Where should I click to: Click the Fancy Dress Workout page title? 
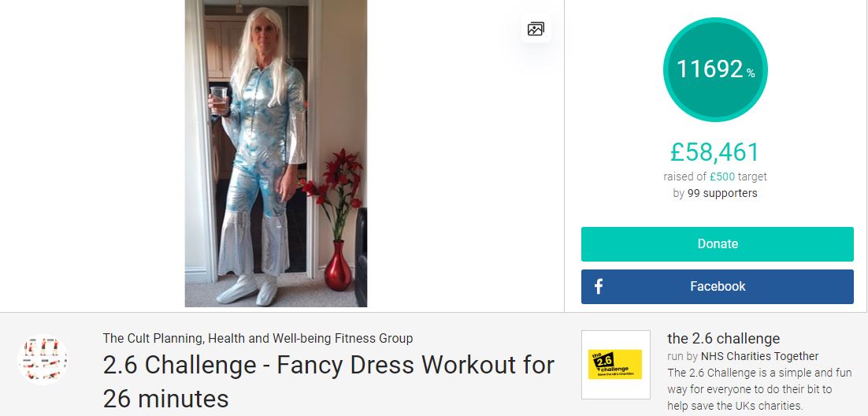click(x=328, y=381)
